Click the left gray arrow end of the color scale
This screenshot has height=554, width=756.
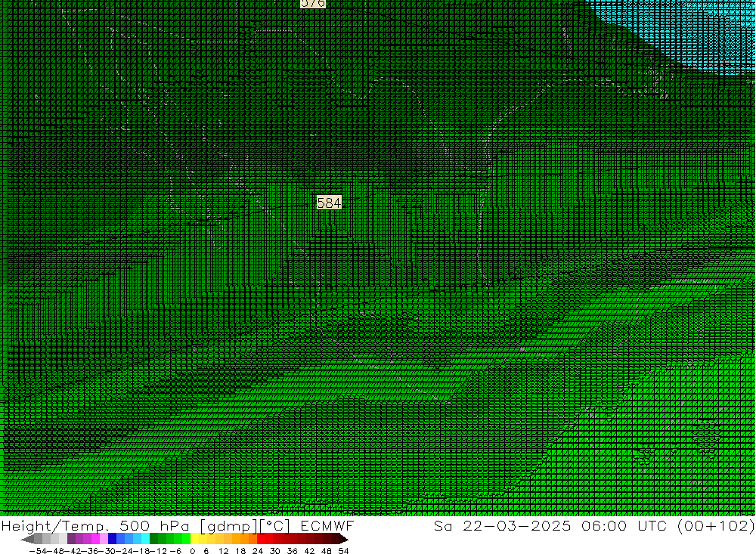(x=27, y=539)
